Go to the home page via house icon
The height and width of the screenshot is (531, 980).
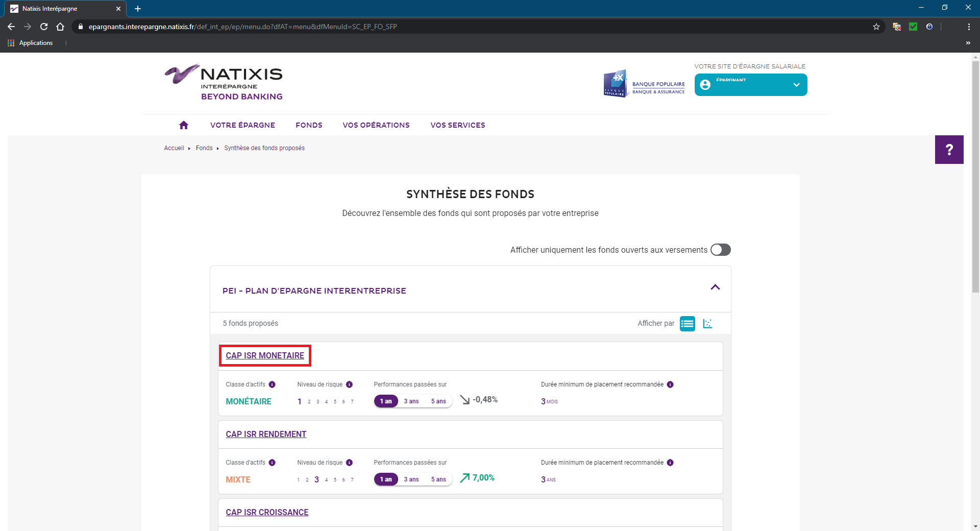(x=184, y=125)
